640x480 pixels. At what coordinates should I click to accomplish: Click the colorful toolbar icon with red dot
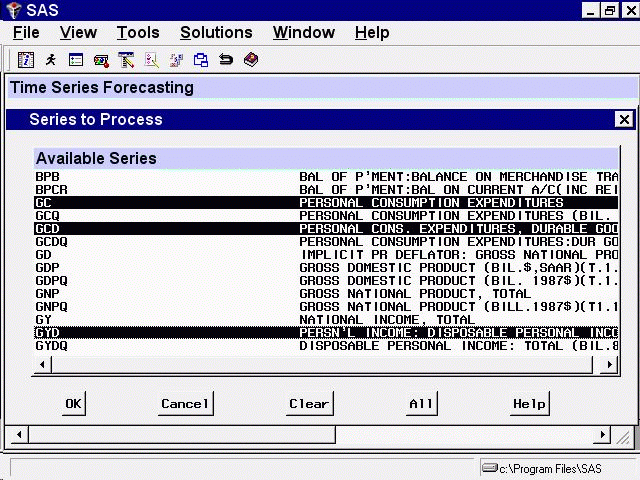pos(101,60)
